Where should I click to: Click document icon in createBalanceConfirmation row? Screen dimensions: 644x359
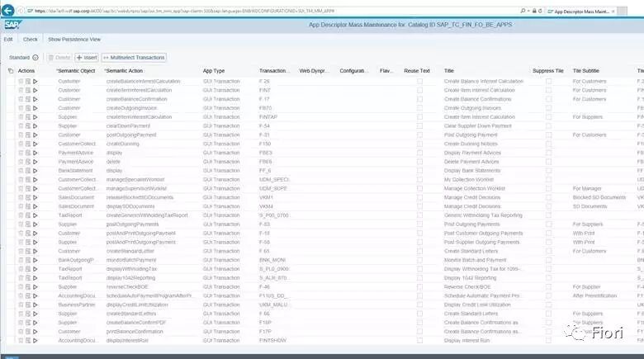click(28, 99)
